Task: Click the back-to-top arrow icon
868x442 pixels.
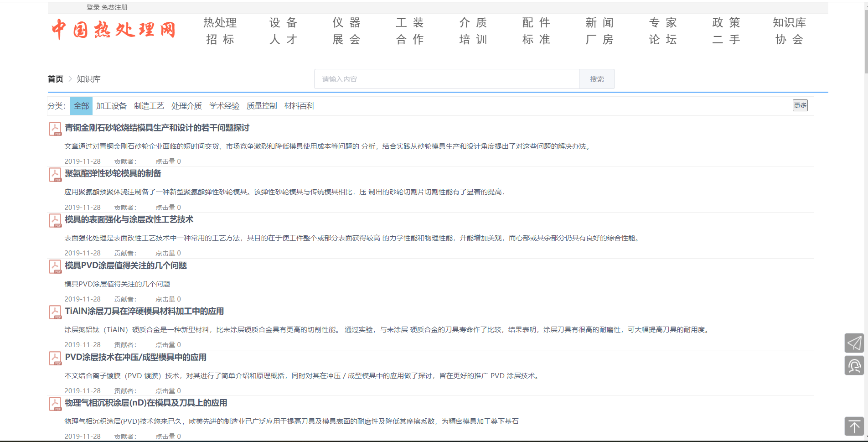Action: (854, 426)
